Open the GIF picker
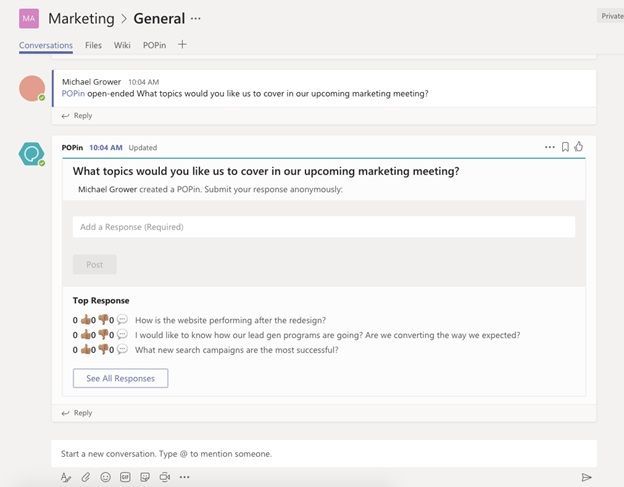624x487 pixels. [x=125, y=477]
